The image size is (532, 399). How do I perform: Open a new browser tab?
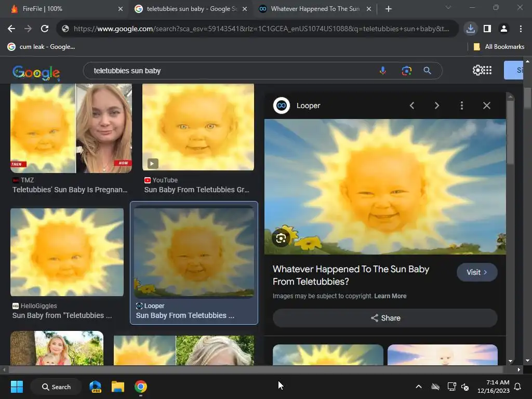pyautogui.click(x=389, y=9)
